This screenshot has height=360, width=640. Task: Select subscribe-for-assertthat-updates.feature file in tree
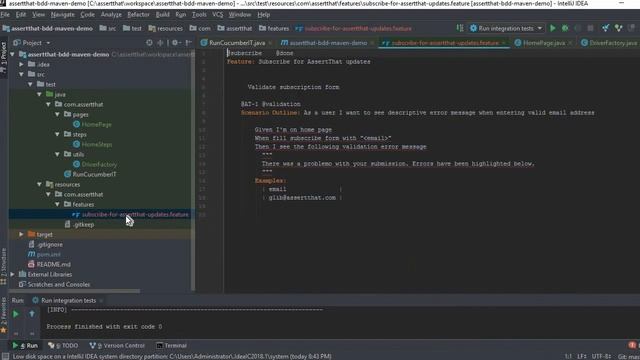click(x=131, y=214)
